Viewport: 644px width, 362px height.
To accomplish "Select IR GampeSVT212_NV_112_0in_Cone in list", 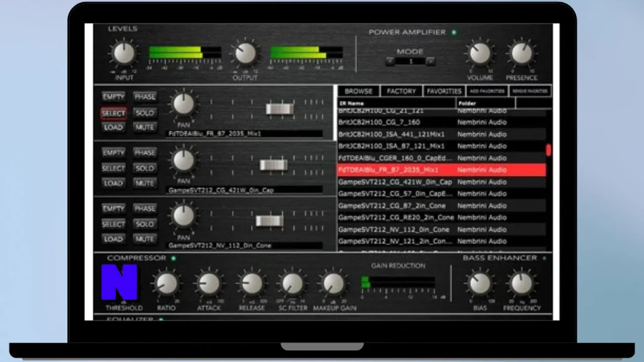I will tap(442, 229).
